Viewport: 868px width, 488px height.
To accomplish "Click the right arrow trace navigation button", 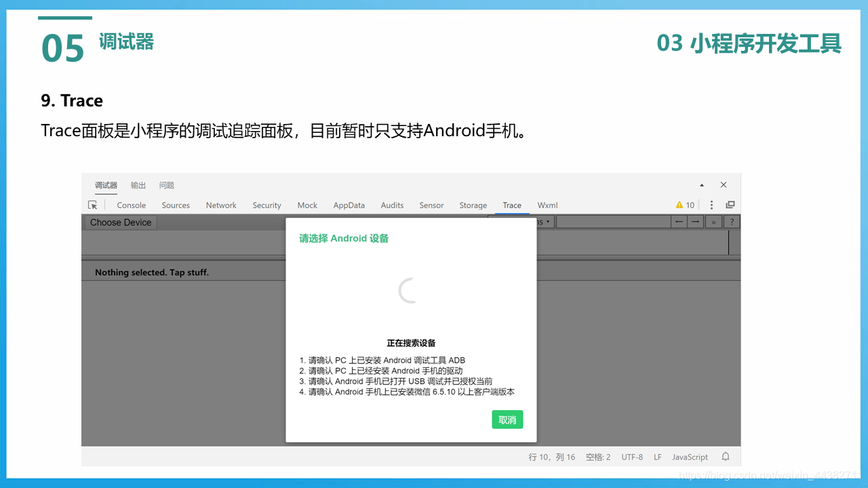I will click(x=695, y=222).
